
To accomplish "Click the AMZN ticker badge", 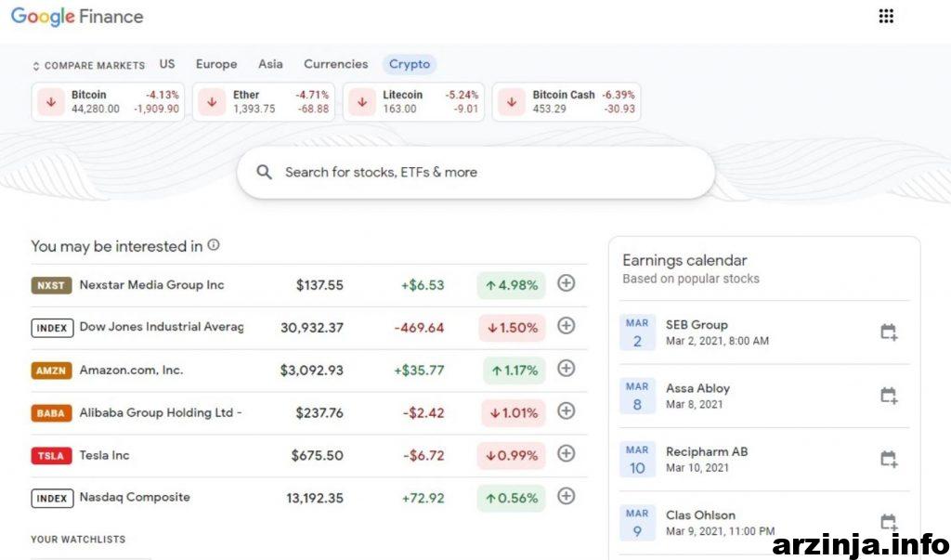I will (52, 371).
